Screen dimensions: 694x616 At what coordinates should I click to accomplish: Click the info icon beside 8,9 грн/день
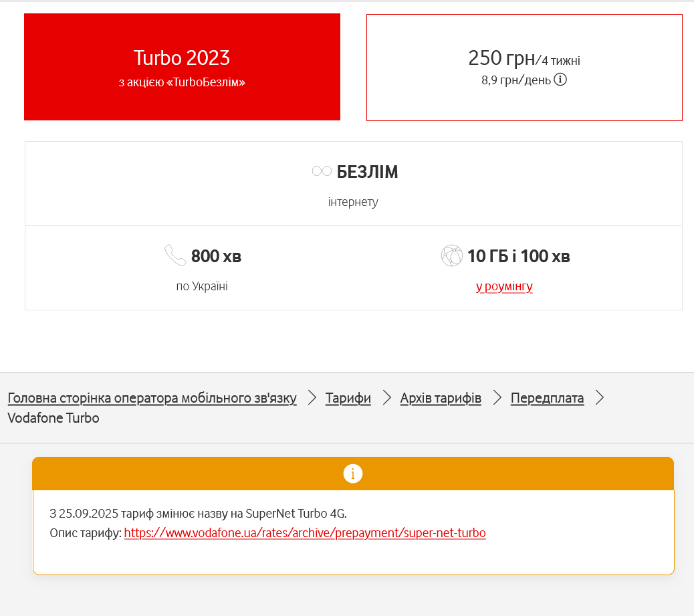pos(562,79)
